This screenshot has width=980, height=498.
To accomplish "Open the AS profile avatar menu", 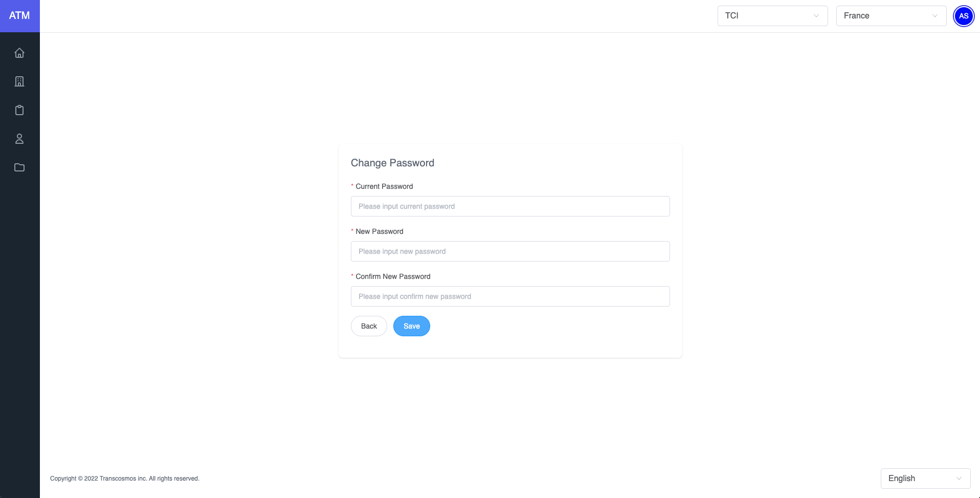I will coord(964,16).
